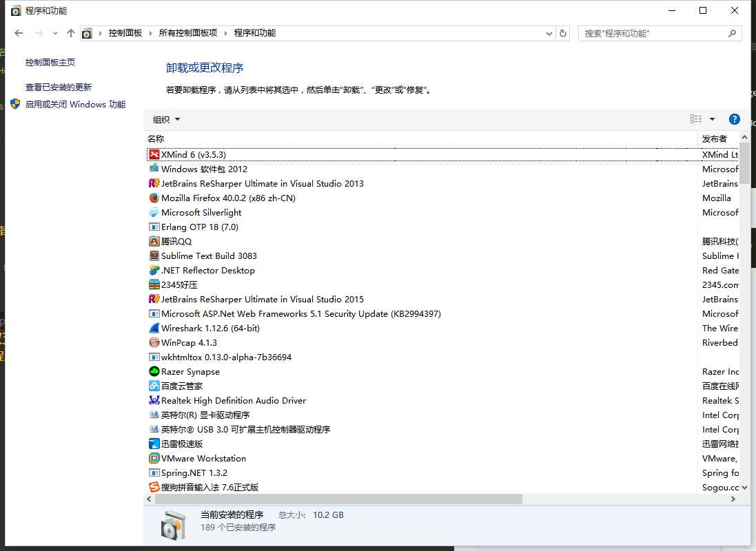Image resolution: width=756 pixels, height=551 pixels.
Task: Open the 控制面板主页 link
Action: 50,62
